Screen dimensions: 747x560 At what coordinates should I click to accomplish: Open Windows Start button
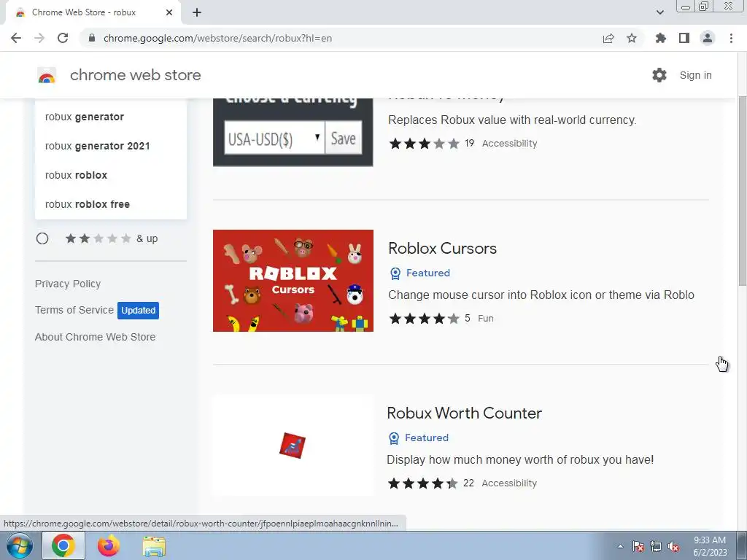(19, 545)
